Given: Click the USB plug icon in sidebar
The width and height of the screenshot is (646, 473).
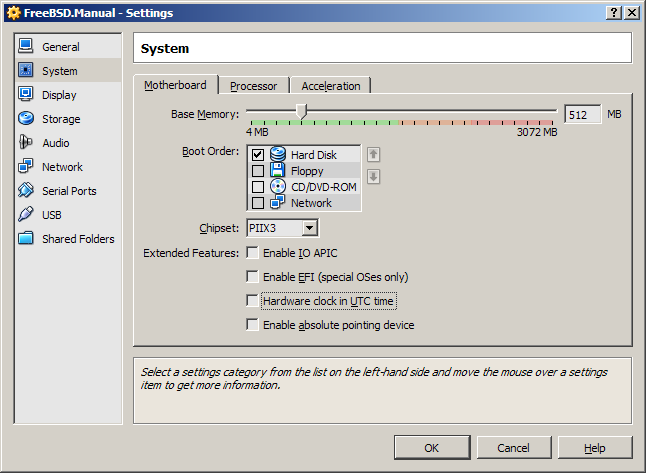Looking at the screenshot, I should click(26, 214).
